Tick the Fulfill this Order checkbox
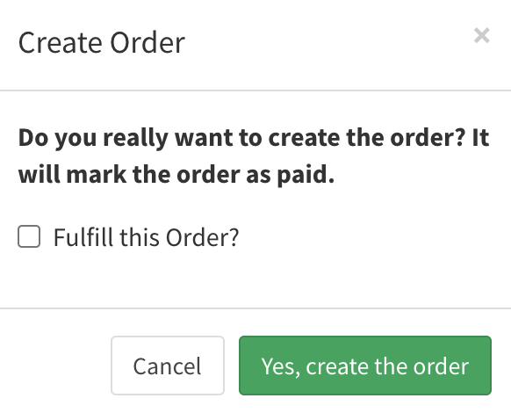Image resolution: width=511 pixels, height=420 pixels. point(29,236)
